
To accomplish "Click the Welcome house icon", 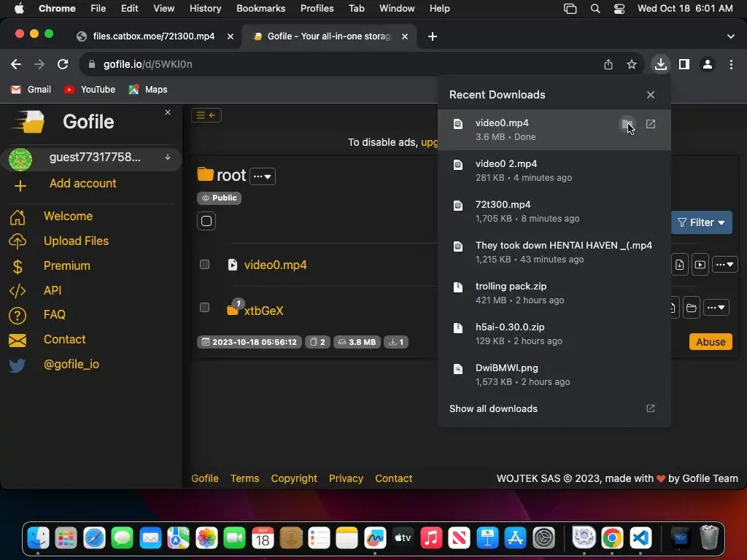I will point(18,217).
